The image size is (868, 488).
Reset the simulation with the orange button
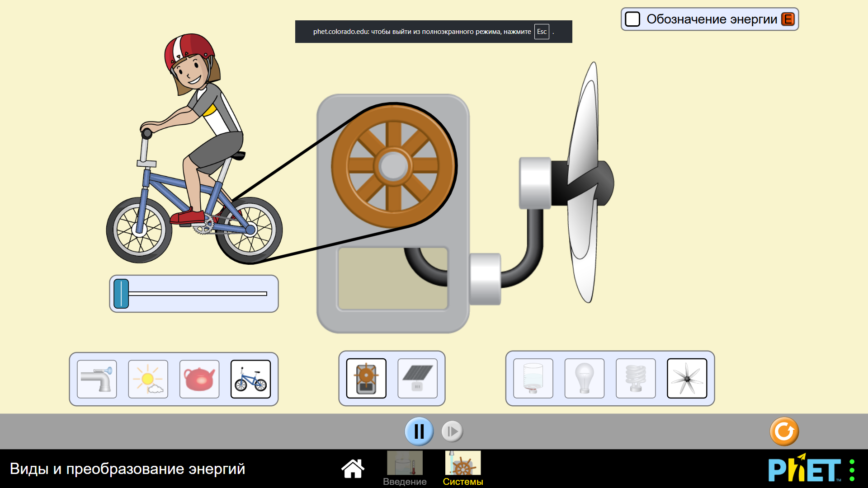click(x=784, y=432)
